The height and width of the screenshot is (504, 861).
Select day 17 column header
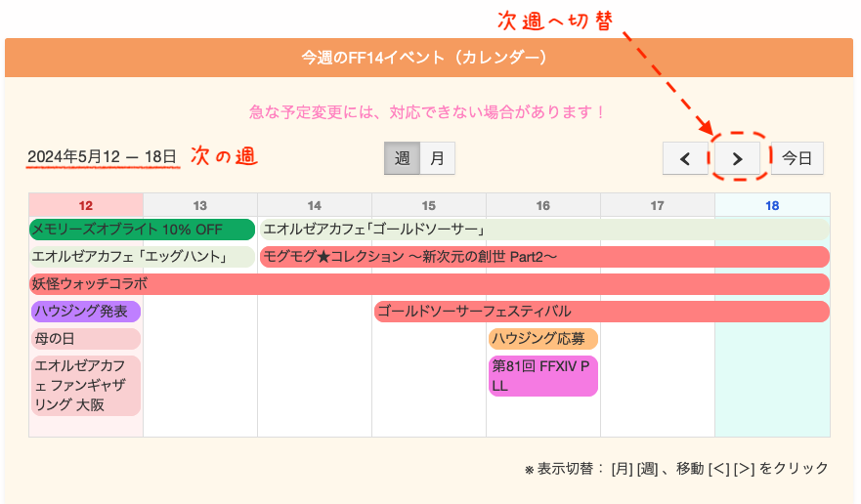(x=658, y=205)
